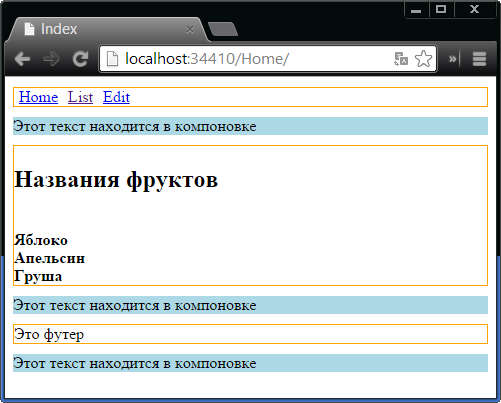Click the Это футер footer text

(x=49, y=334)
